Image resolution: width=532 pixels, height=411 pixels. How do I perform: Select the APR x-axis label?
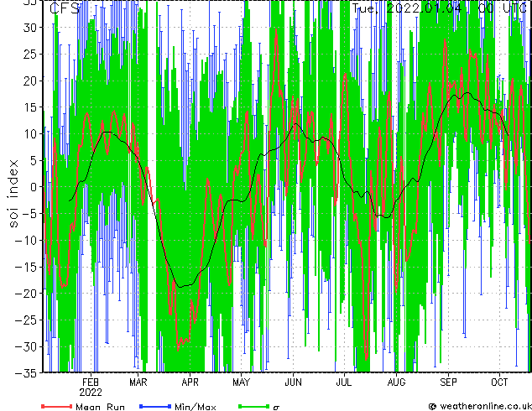click(x=190, y=382)
